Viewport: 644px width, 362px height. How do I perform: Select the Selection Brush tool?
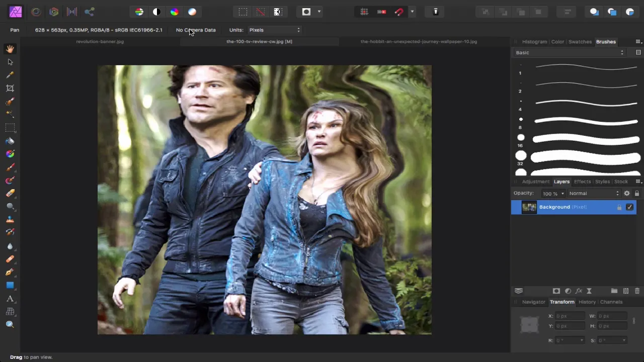click(10, 101)
